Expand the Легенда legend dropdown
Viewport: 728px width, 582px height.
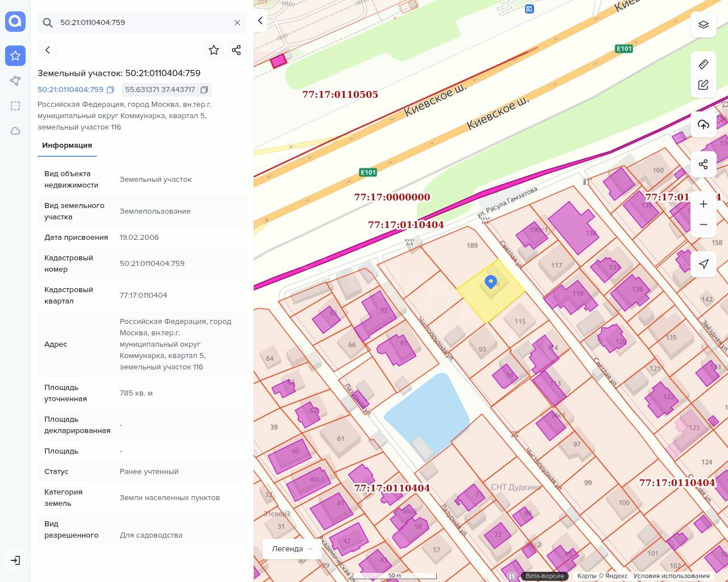click(292, 548)
